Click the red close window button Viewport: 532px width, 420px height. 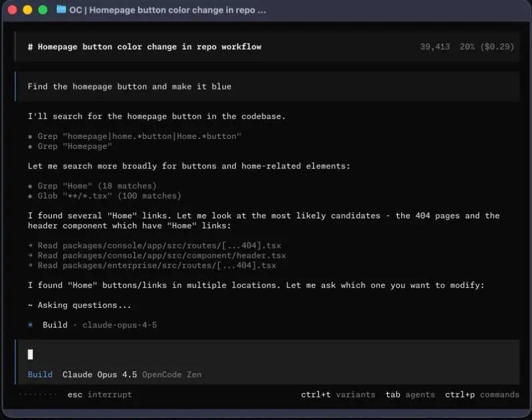pos(12,10)
